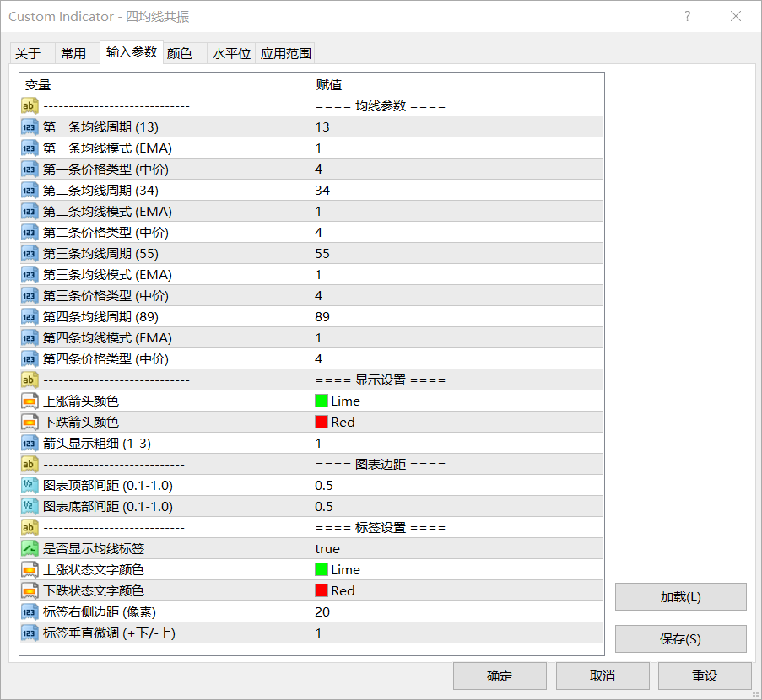Click boolean icon beside 是否显示均线标签
The height and width of the screenshot is (700, 762).
[x=30, y=548]
